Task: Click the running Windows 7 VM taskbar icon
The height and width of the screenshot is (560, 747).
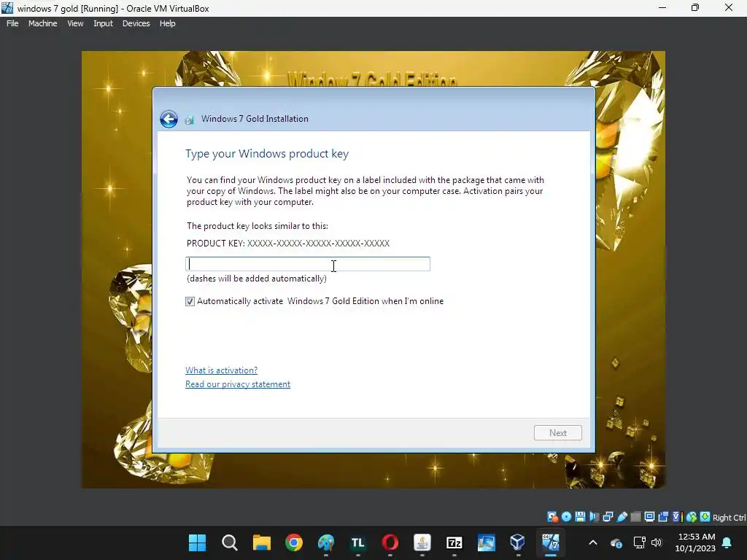Action: pyautogui.click(x=550, y=542)
